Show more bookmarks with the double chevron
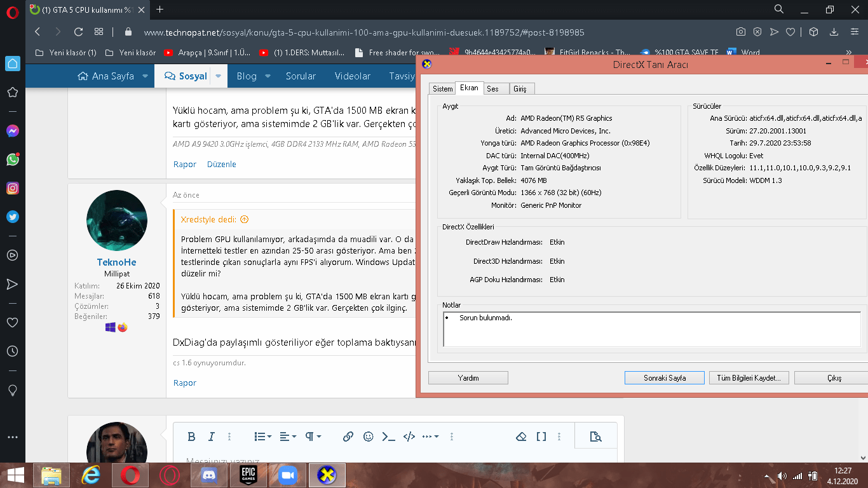The height and width of the screenshot is (488, 868). coord(849,53)
